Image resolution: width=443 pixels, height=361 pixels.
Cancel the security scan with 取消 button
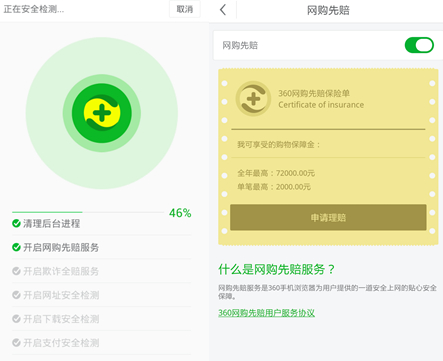click(x=185, y=9)
